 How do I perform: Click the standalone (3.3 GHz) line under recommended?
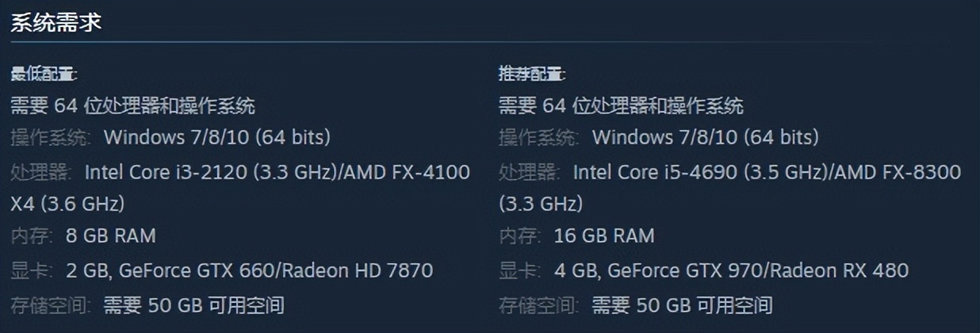pyautogui.click(x=541, y=204)
